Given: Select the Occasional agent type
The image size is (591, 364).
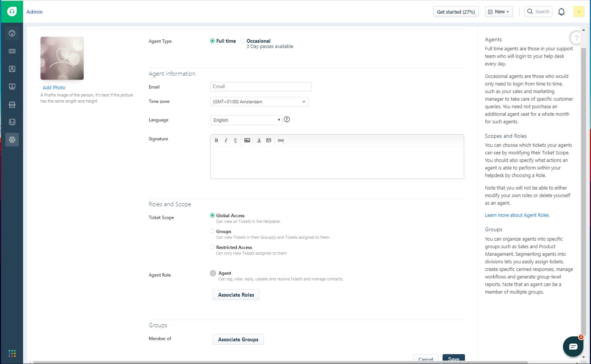Looking at the screenshot, I should (x=243, y=41).
